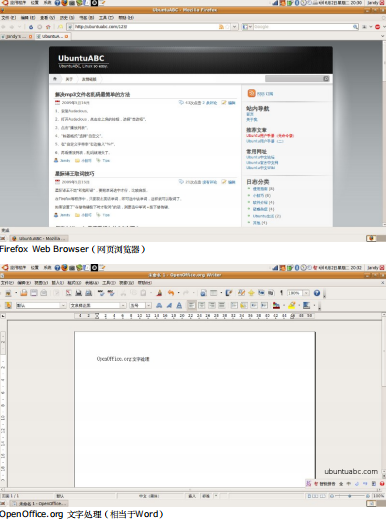Open the Firefox 书签 menu

tap(86, 17)
